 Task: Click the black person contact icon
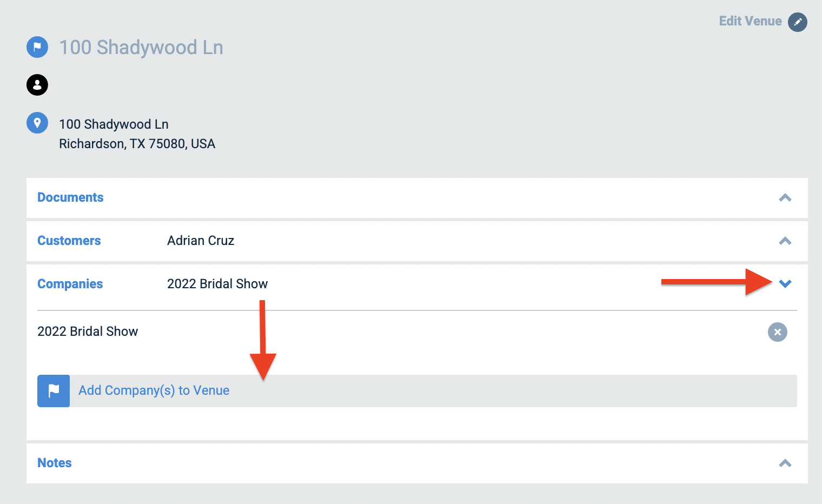tap(37, 85)
